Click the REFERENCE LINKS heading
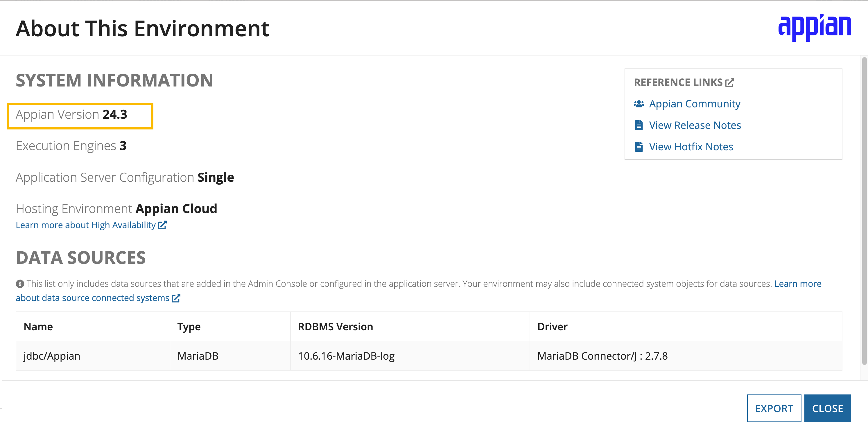Screen dimensions: 868x429 pyautogui.click(x=678, y=82)
